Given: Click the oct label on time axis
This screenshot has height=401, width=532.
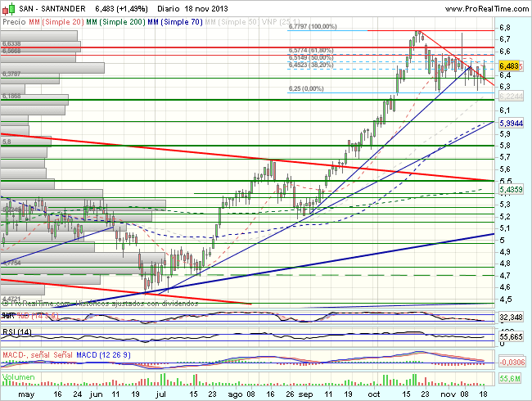Looking at the screenshot, I should (x=374, y=394).
